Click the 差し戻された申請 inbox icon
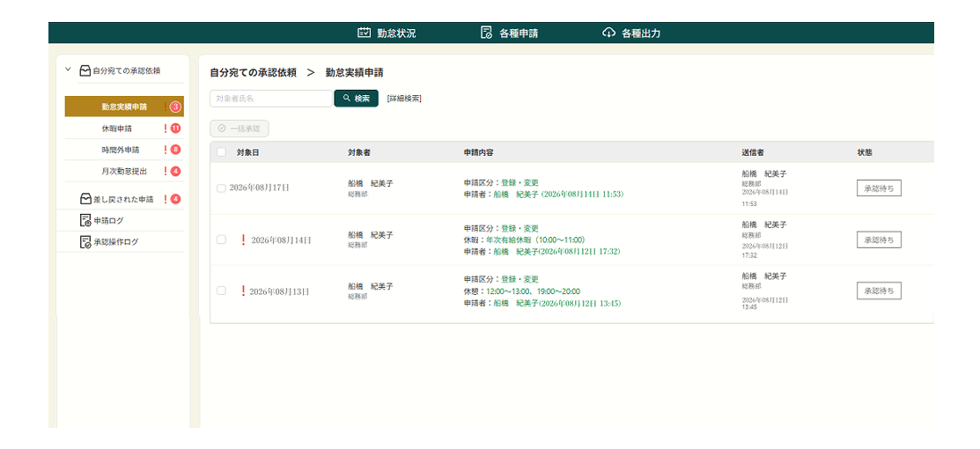 [85, 200]
